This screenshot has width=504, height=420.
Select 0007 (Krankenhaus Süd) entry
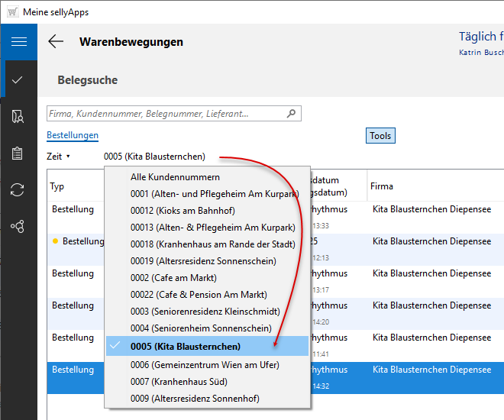tap(179, 381)
